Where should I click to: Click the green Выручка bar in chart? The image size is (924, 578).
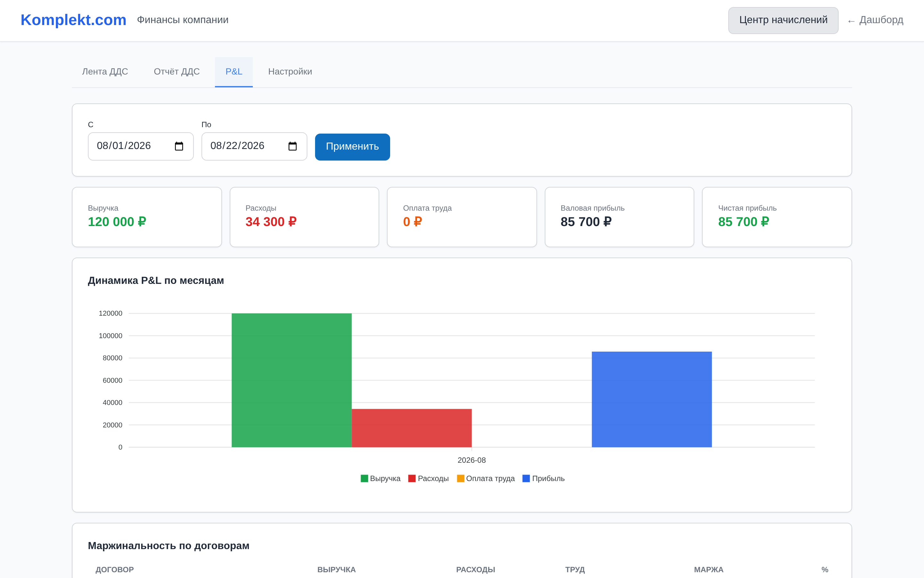point(291,381)
